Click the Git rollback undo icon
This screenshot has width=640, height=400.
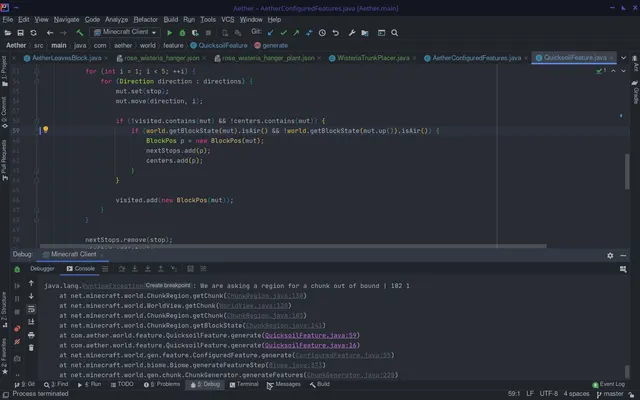[336, 33]
